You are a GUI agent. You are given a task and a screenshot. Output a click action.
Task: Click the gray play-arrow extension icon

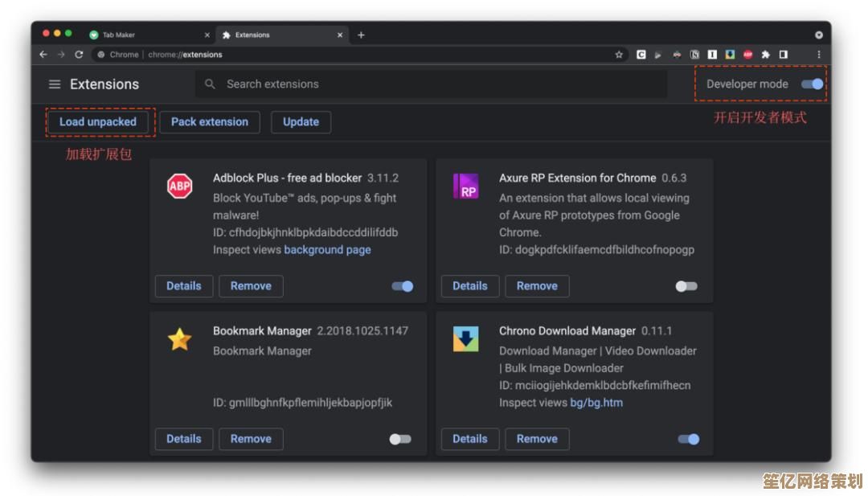(x=658, y=54)
